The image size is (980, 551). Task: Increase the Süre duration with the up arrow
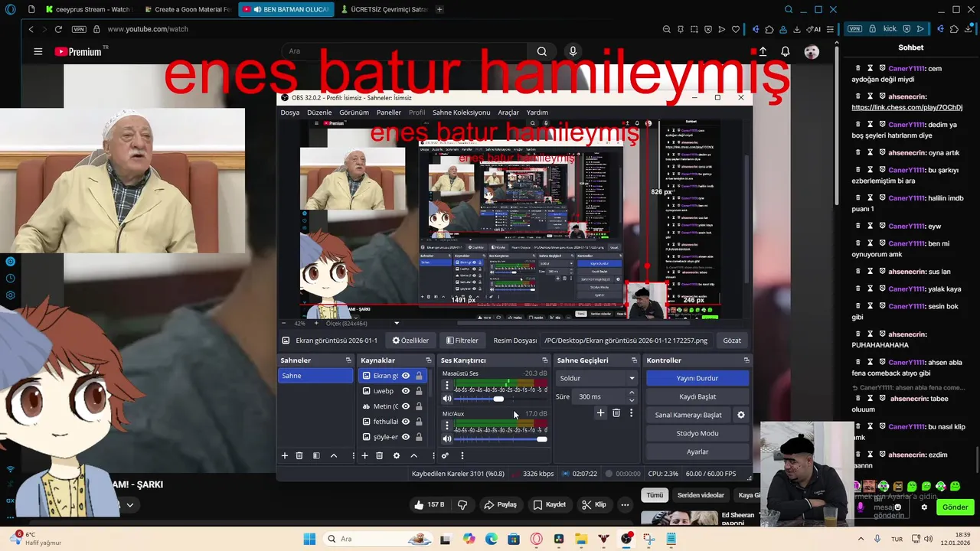tap(632, 393)
